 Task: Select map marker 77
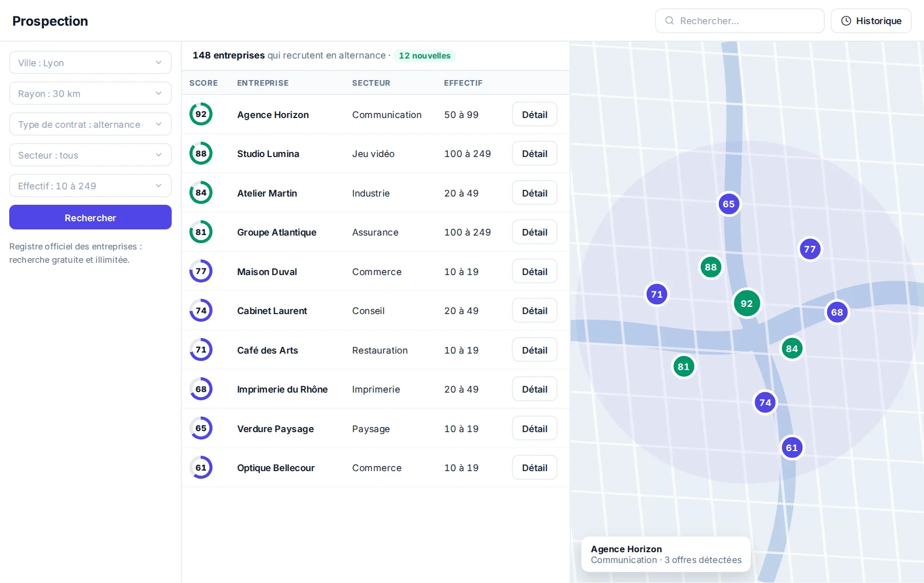click(x=810, y=249)
